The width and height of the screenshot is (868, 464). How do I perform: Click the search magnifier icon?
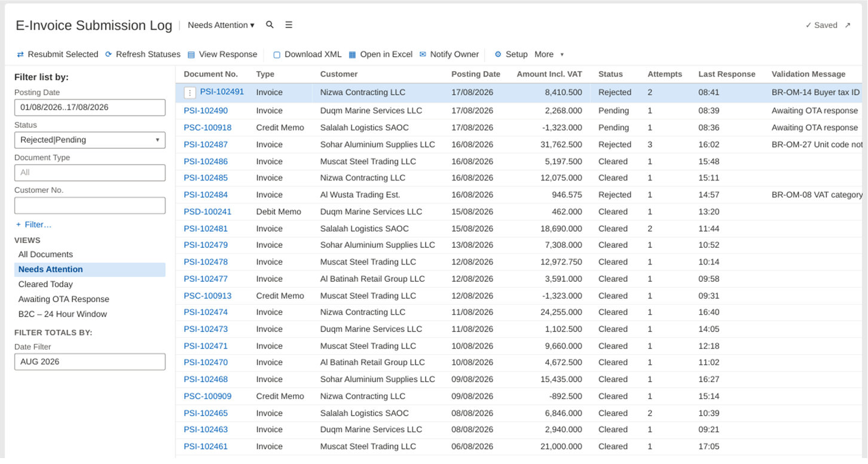(x=270, y=25)
